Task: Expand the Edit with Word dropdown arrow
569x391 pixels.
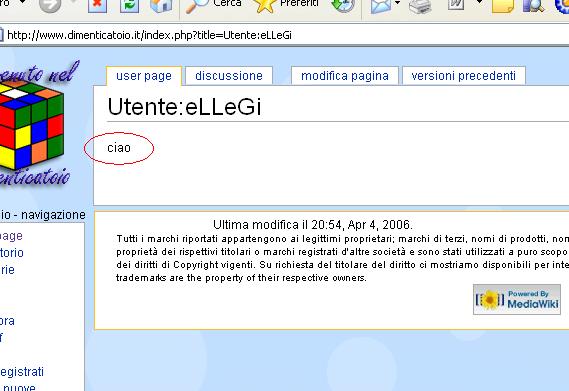Action: [479, 2]
